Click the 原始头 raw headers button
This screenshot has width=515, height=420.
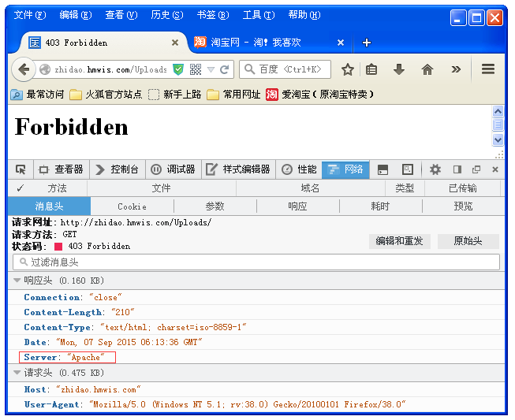(468, 241)
